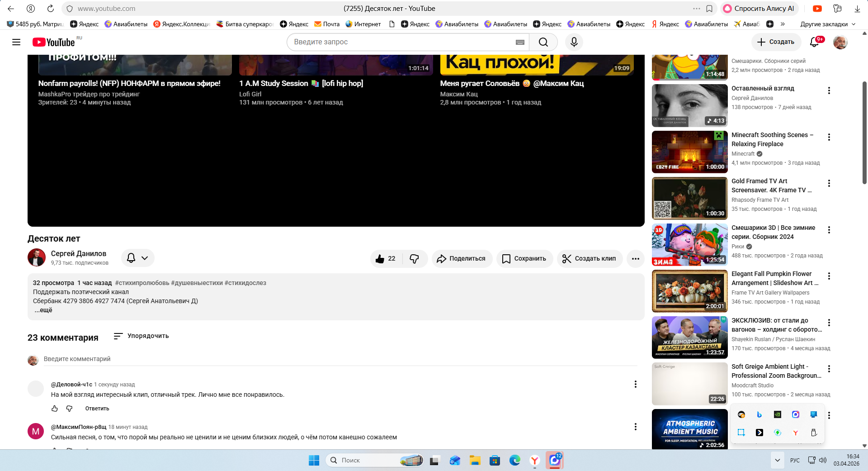Screen dimensions: 868x471
Task: Open the Упорядочить comment sorting menu
Action: tap(141, 336)
